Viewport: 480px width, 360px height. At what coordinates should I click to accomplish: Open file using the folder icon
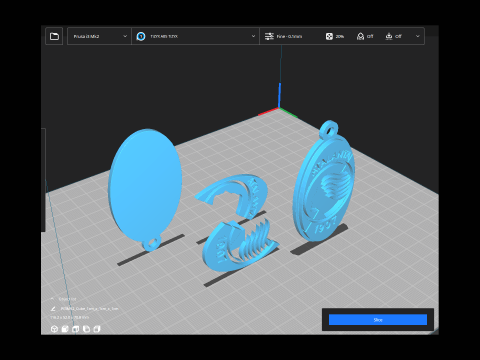coord(54,36)
